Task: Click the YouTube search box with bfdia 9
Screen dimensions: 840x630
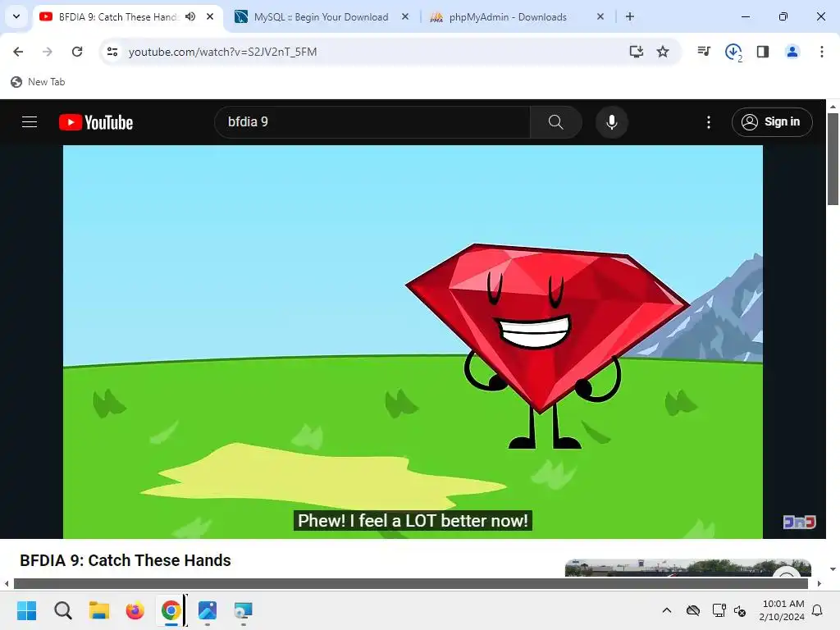Action: pyautogui.click(x=372, y=122)
